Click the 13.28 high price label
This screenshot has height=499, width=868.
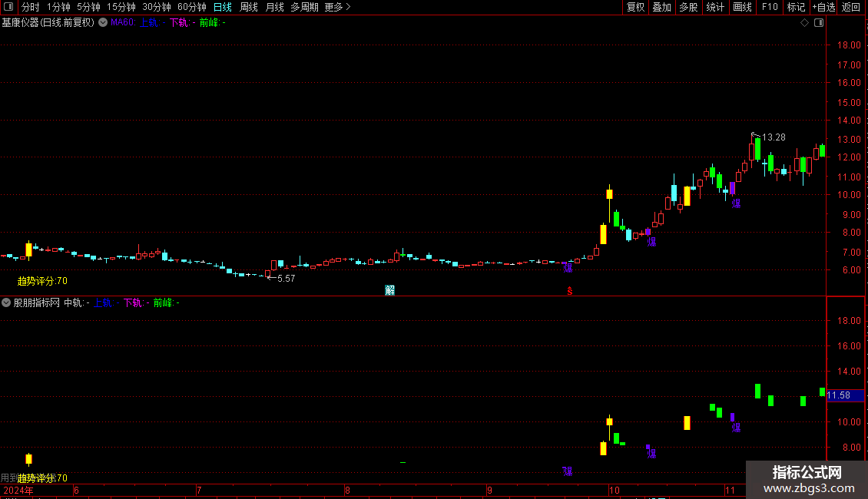point(774,137)
